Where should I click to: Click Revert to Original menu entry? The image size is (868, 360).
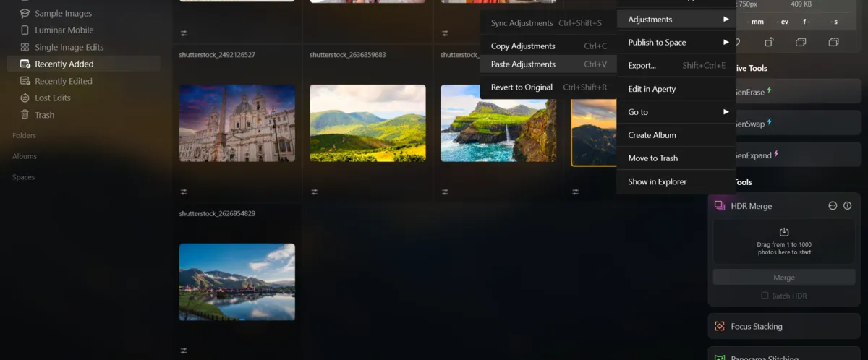click(522, 87)
